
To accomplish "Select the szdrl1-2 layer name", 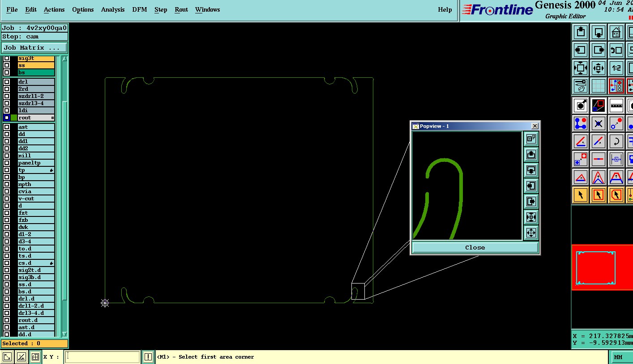I will 36,96.
